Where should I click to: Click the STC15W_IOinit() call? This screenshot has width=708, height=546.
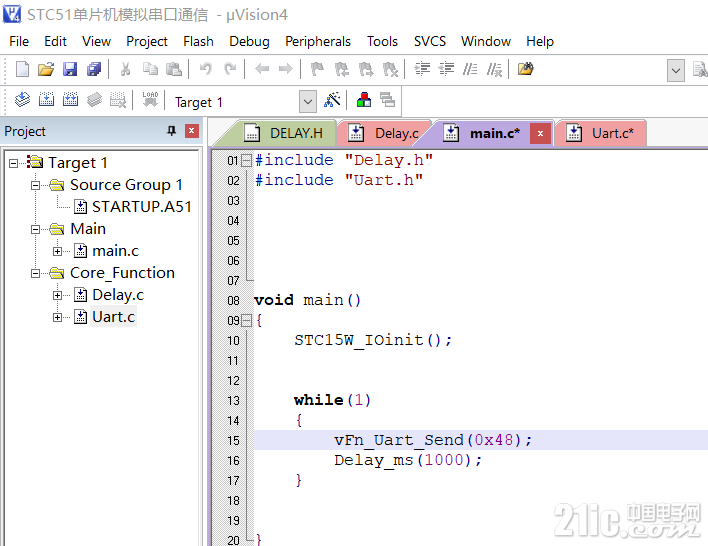click(x=373, y=340)
